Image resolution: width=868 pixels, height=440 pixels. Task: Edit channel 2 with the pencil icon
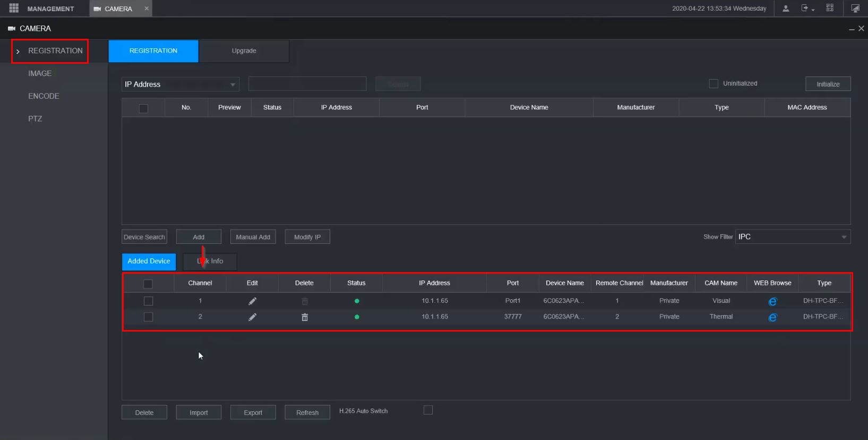tap(252, 317)
